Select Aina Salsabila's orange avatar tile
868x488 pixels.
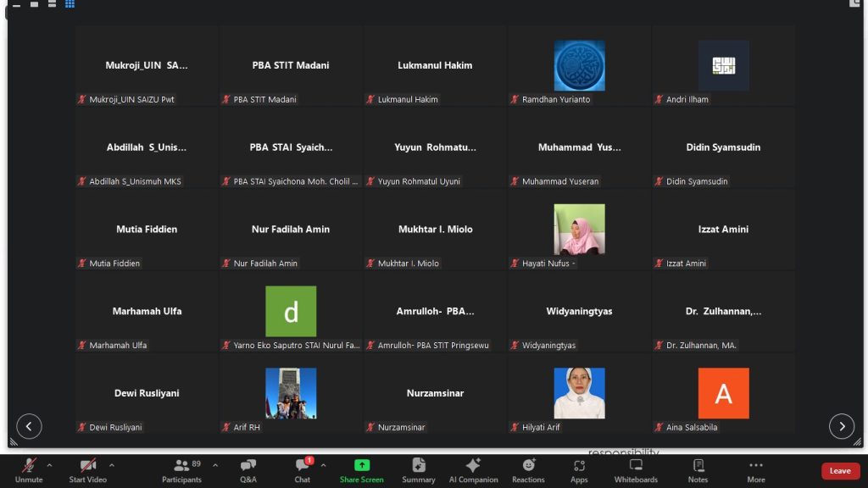coord(723,393)
